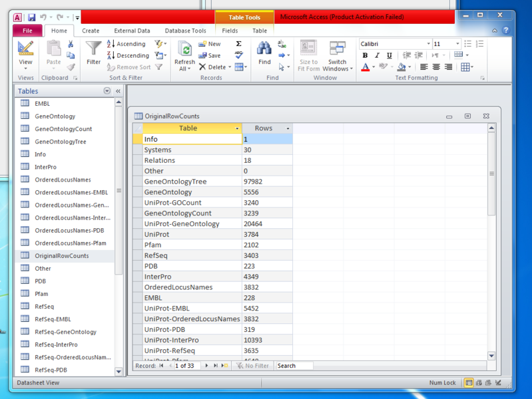Select OrderedLocusNames-PDB in the Tables list
Image resolution: width=532 pixels, height=399 pixels.
point(69,230)
